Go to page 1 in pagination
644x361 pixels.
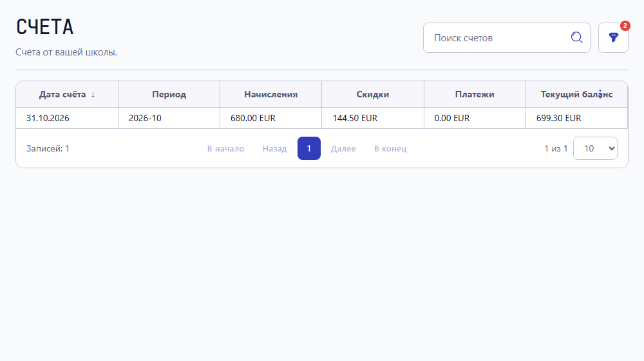click(309, 148)
